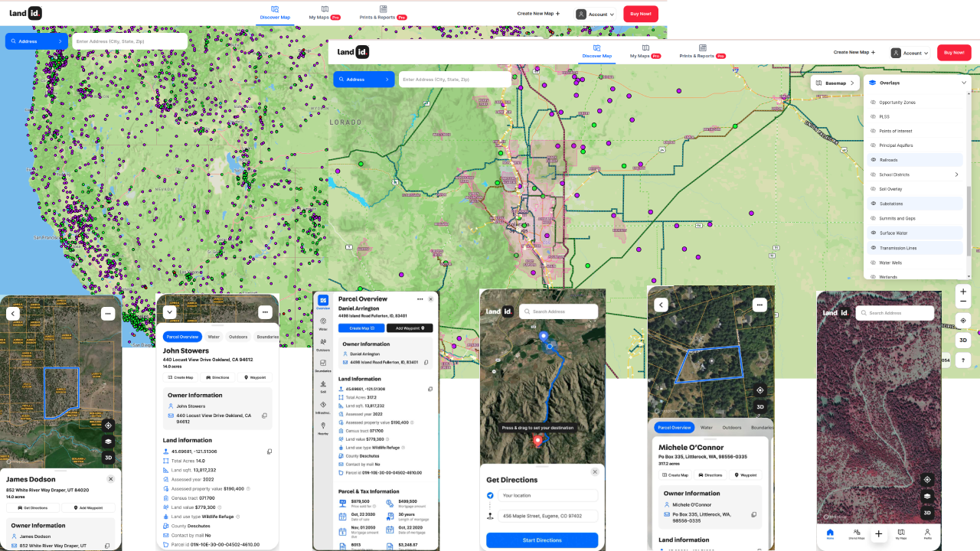Collapse the Overlays panel chevron
Screen dimensions: 980x551
coord(963,83)
